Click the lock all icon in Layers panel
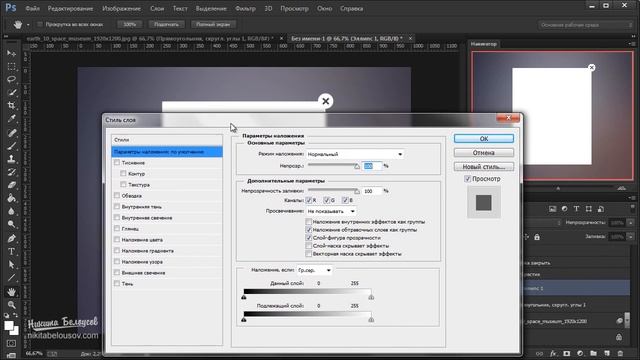 (x=537, y=237)
